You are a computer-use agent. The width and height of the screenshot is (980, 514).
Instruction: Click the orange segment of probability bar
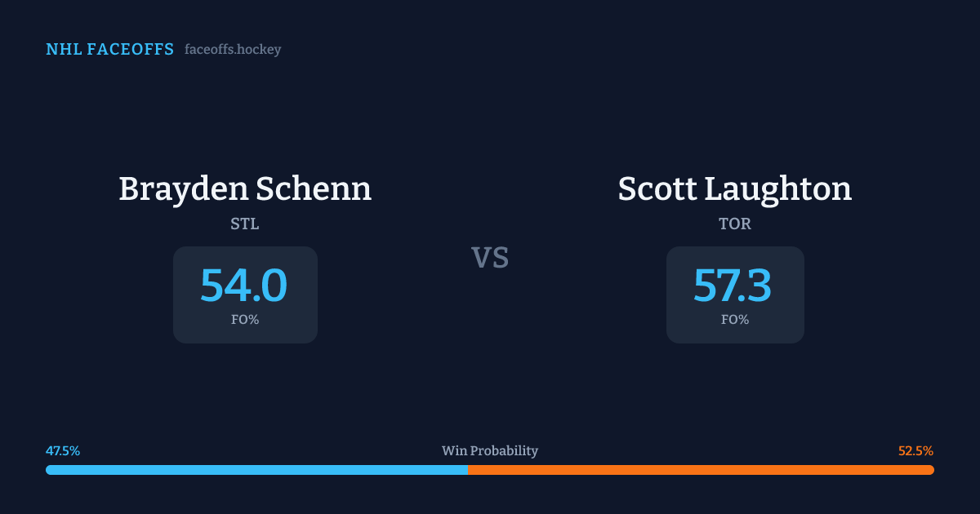pos(701,470)
